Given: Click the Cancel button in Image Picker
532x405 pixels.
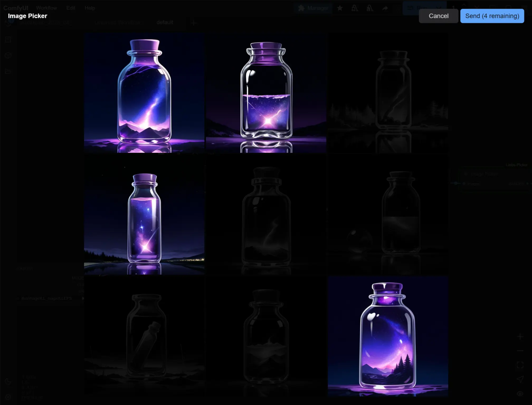Looking at the screenshot, I should pos(438,16).
